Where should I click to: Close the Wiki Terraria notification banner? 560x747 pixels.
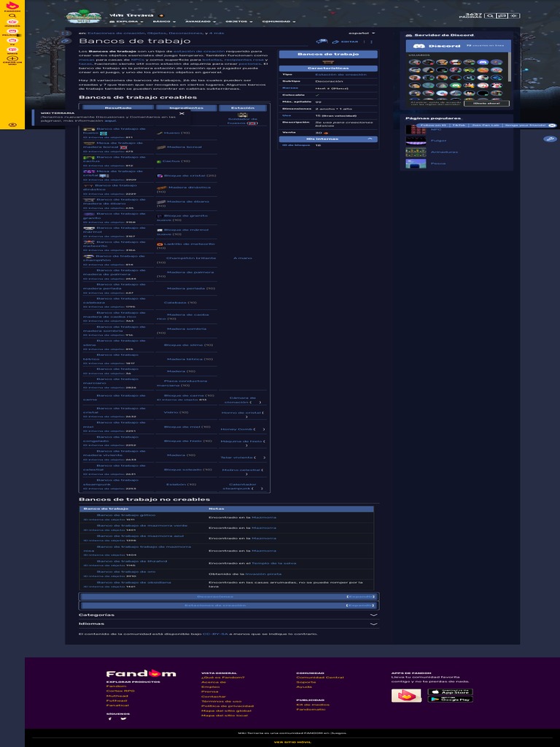coord(182,113)
